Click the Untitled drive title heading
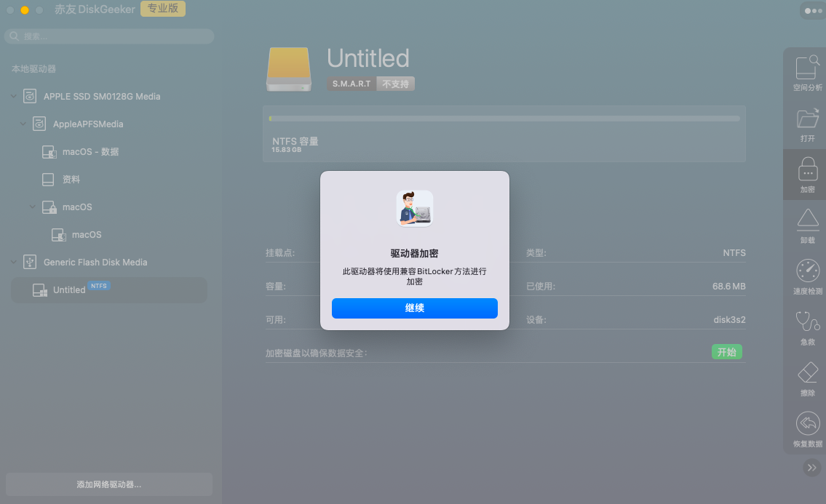 (368, 58)
